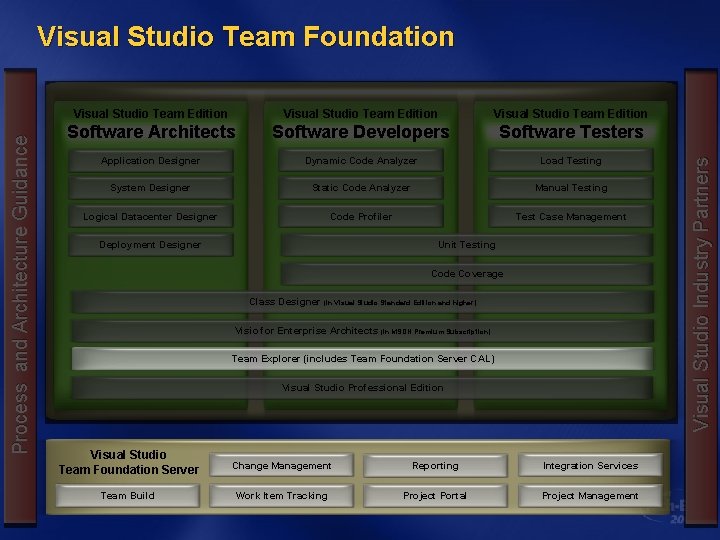This screenshot has width=720, height=540.
Task: Click the Application Designer box
Action: coord(151,161)
